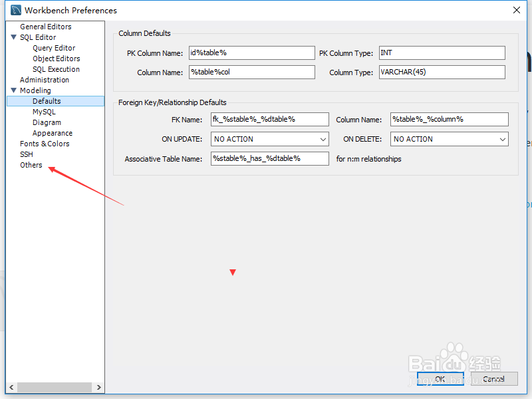Select the Modeling category

click(x=35, y=90)
